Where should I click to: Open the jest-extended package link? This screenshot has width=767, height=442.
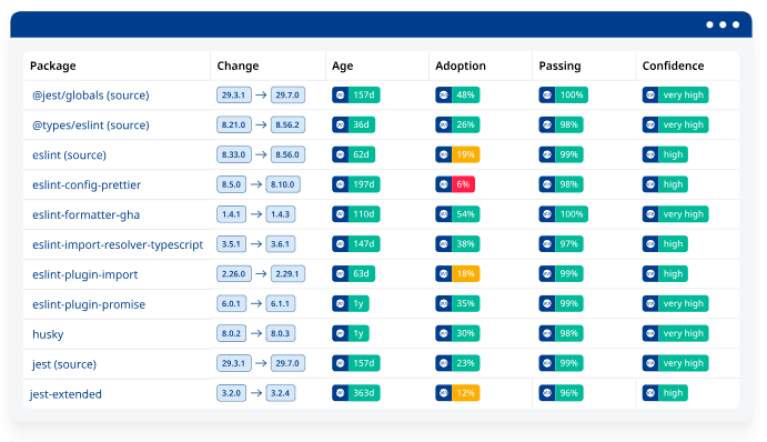tap(66, 394)
